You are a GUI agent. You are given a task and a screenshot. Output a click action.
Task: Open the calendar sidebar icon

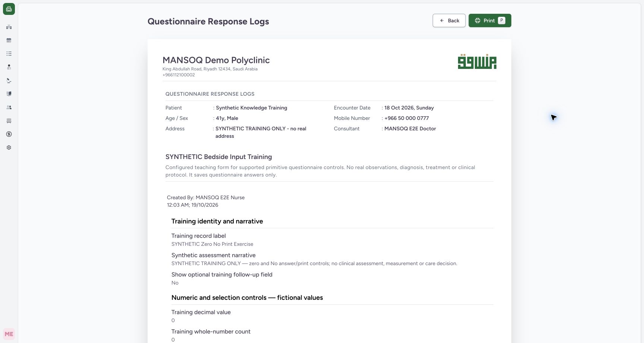click(9, 40)
